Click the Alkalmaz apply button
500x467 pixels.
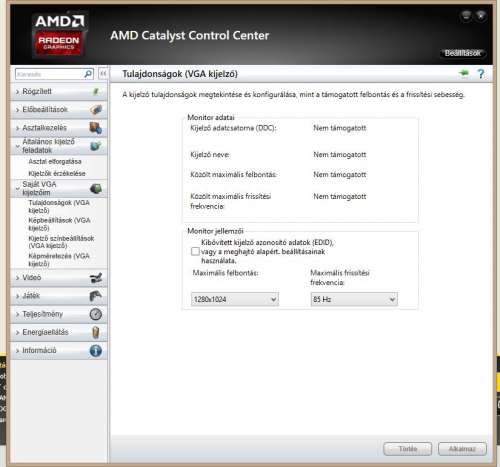click(x=462, y=449)
